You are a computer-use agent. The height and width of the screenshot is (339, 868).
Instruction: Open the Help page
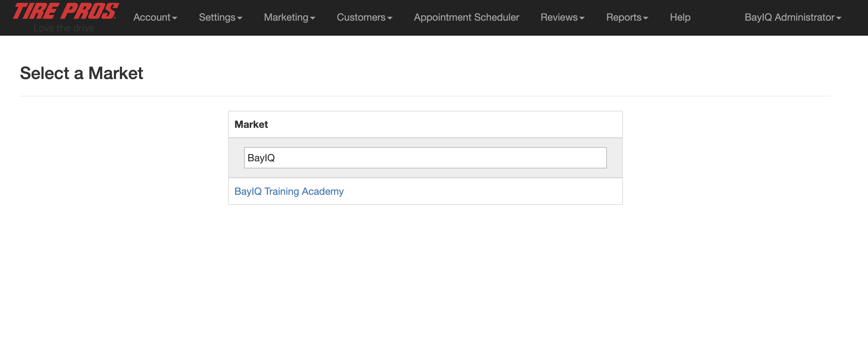680,17
